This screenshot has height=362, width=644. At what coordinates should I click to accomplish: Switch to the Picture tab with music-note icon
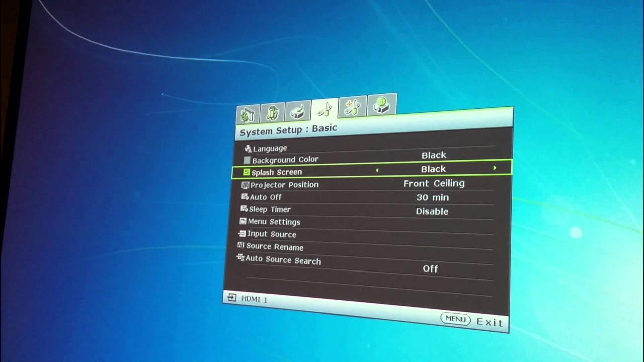272,112
